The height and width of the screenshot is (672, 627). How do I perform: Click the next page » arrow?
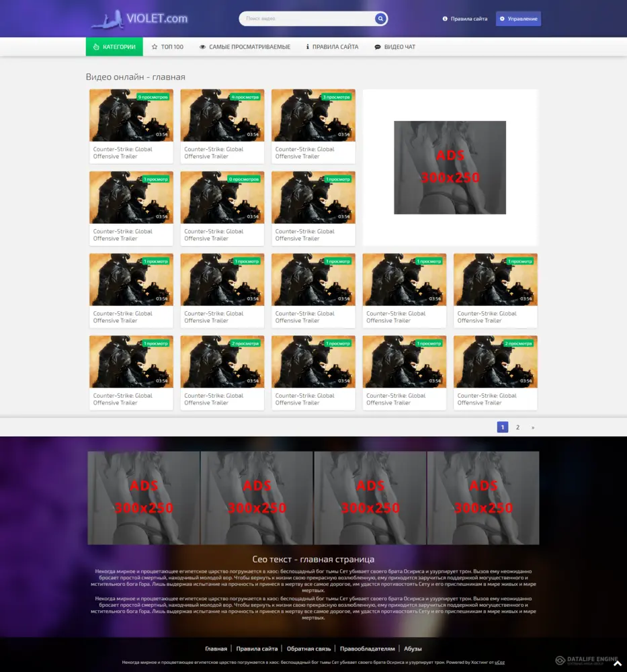tap(533, 427)
